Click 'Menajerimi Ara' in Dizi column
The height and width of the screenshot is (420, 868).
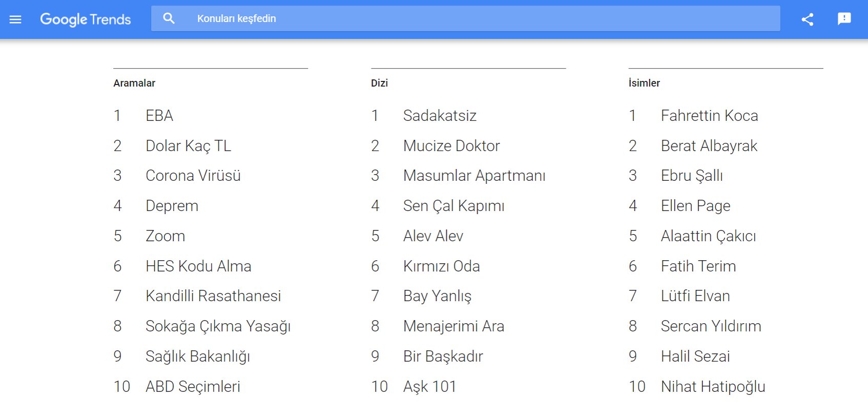pos(453,326)
